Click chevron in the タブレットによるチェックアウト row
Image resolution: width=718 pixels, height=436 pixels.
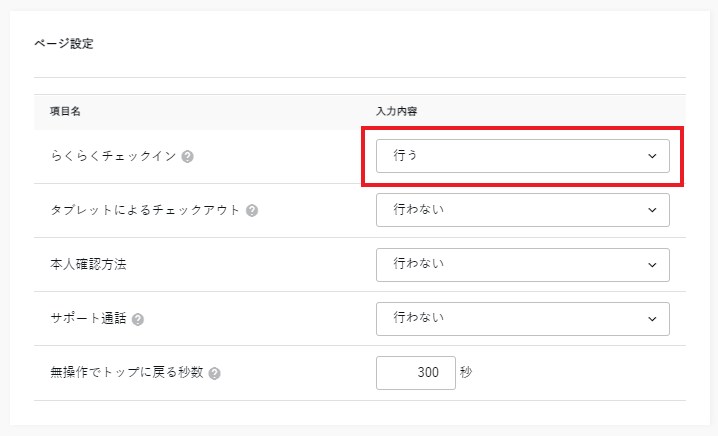point(652,210)
